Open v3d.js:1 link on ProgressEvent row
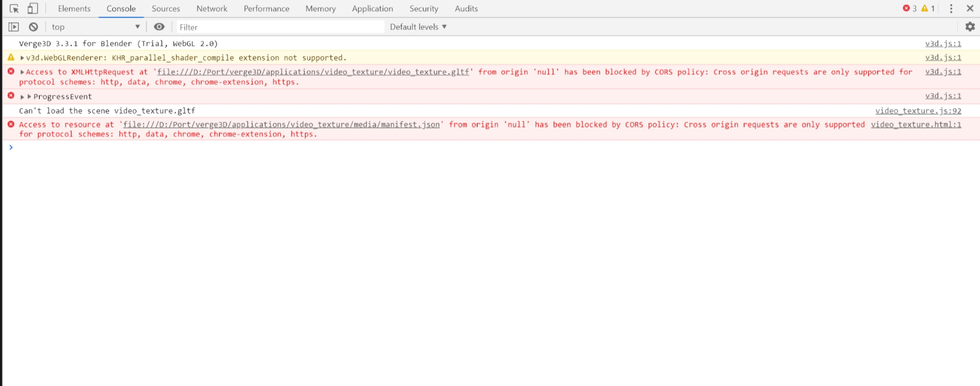The width and height of the screenshot is (980, 386). (x=943, y=96)
